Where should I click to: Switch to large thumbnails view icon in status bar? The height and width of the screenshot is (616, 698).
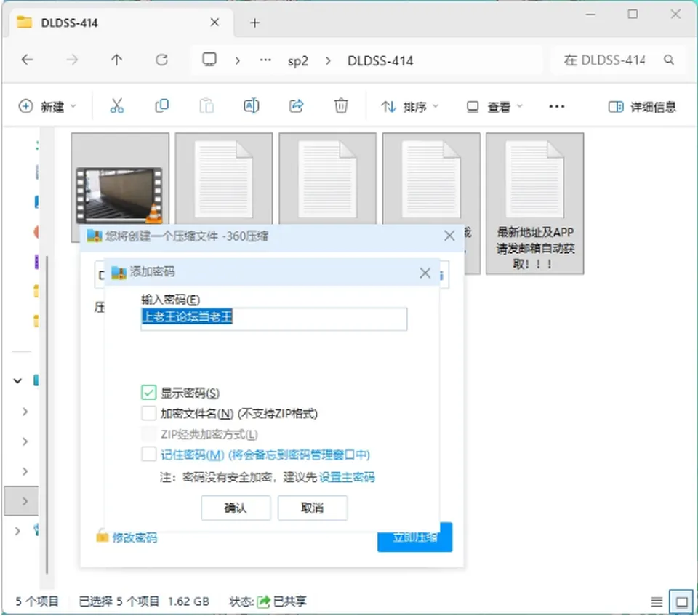coord(681,602)
